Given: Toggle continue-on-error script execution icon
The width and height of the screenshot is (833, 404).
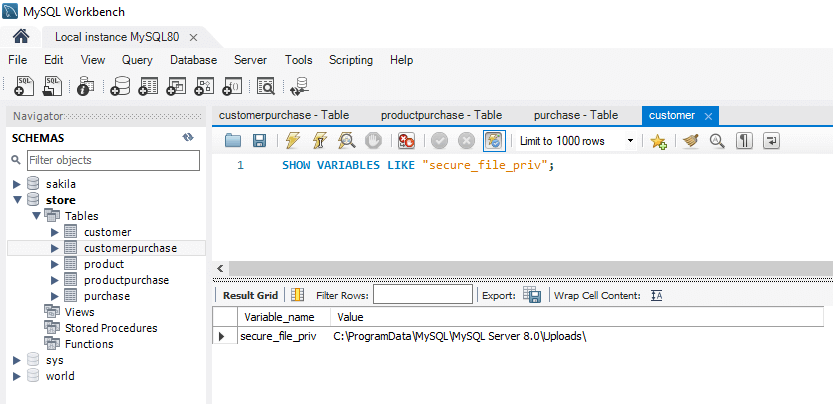Looking at the screenshot, I should click(406, 141).
